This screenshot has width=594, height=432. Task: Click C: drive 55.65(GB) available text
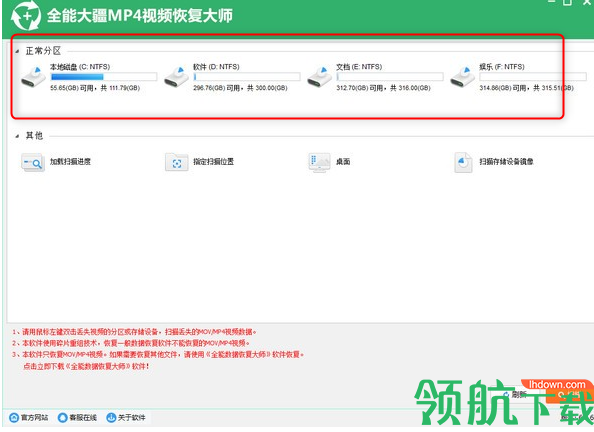pyautogui.click(x=95, y=88)
